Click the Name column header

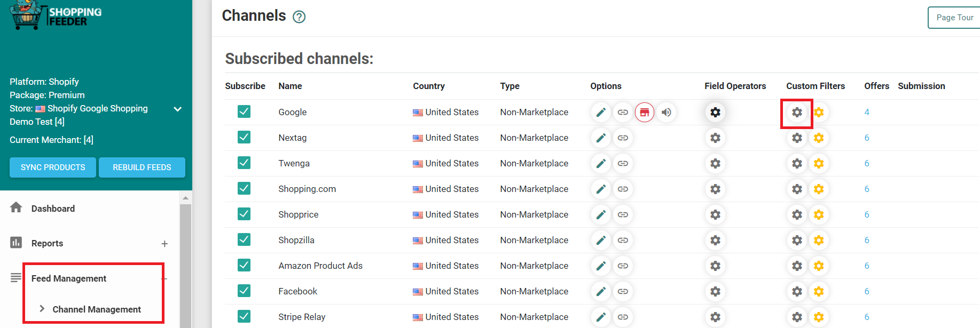tap(290, 86)
